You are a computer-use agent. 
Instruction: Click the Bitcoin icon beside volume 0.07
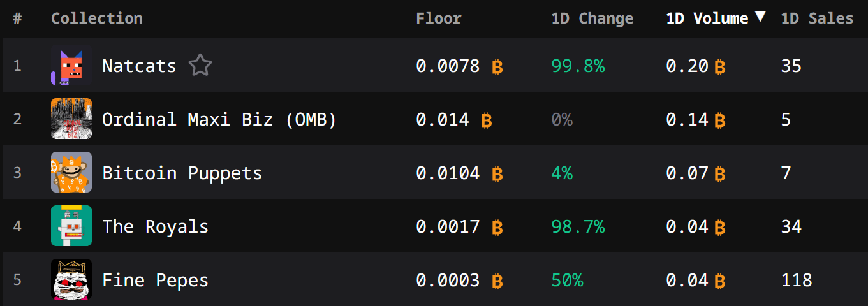720,173
